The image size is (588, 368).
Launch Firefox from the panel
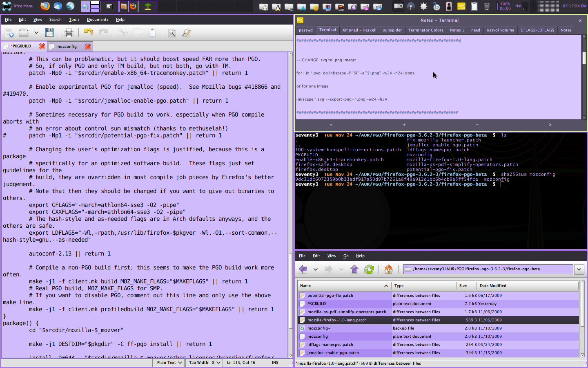(45, 6)
